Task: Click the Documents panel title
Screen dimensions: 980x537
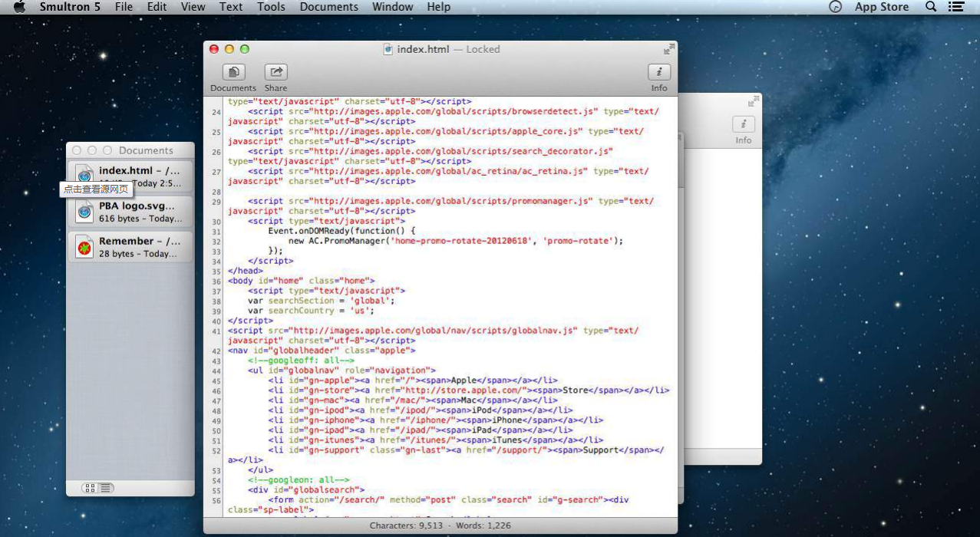Action: tap(146, 150)
